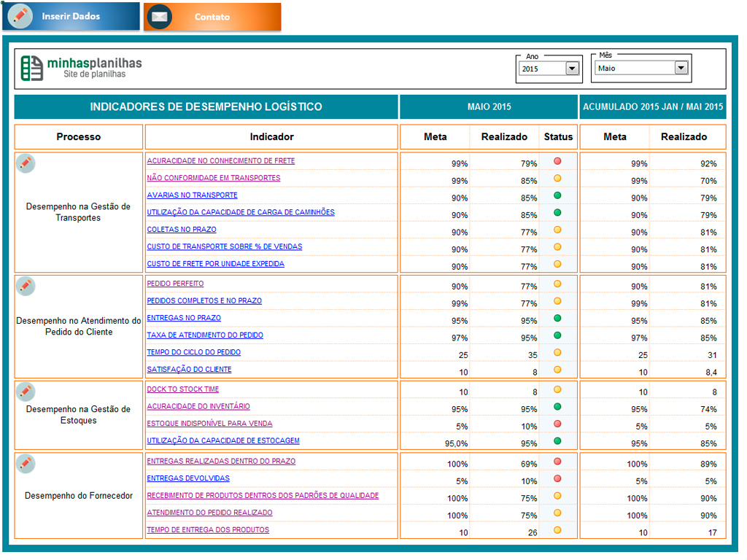
Task: Click yellow status dot for Não Conformidade Transportes
Action: point(557,178)
